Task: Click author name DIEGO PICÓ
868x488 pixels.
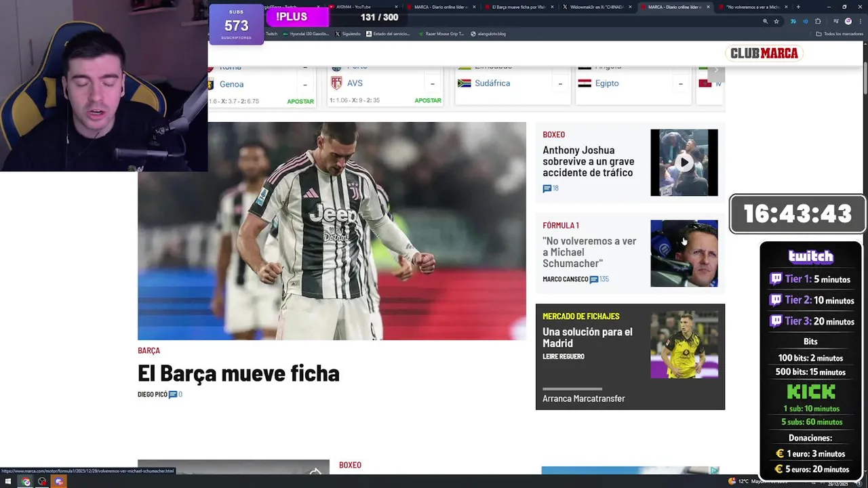Action: click(152, 394)
